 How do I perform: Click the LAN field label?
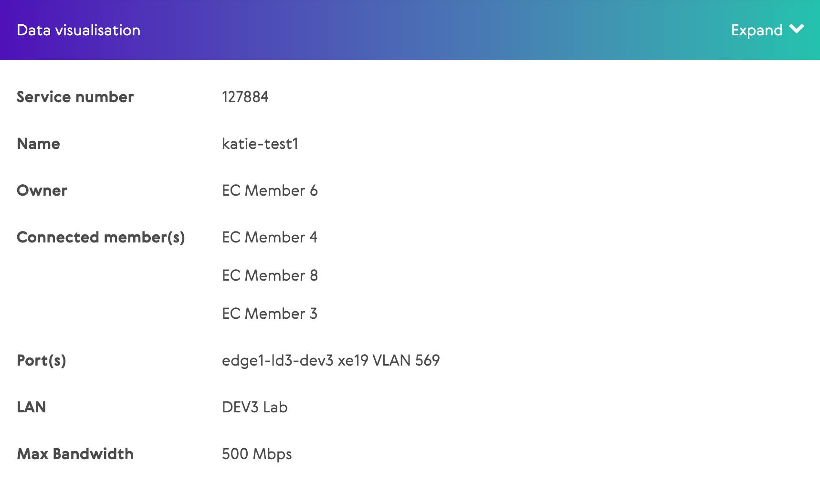(x=32, y=407)
